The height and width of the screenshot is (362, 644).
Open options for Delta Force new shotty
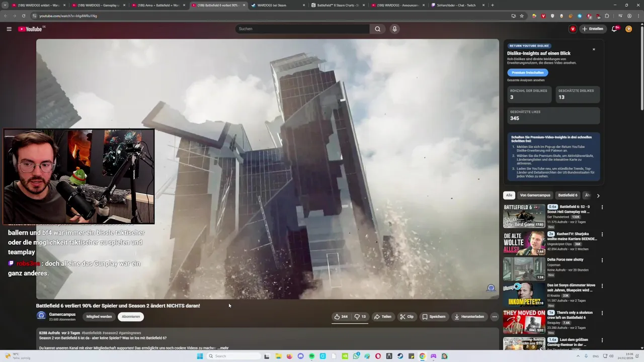pos(602,260)
